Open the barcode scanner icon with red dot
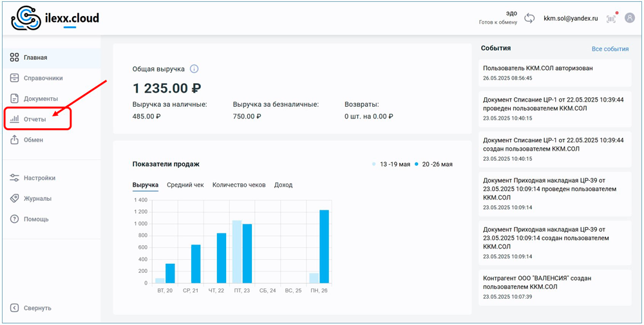Viewport: 644px width, 325px height. pyautogui.click(x=611, y=19)
